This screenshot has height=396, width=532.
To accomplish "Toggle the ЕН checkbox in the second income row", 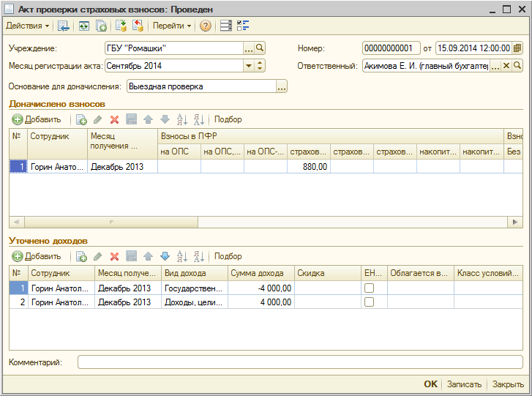I will [369, 302].
